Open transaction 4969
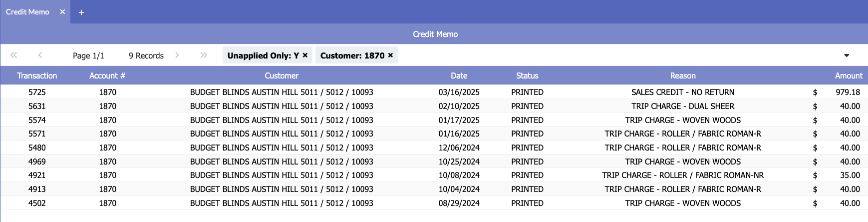The image size is (868, 222). coord(37,161)
